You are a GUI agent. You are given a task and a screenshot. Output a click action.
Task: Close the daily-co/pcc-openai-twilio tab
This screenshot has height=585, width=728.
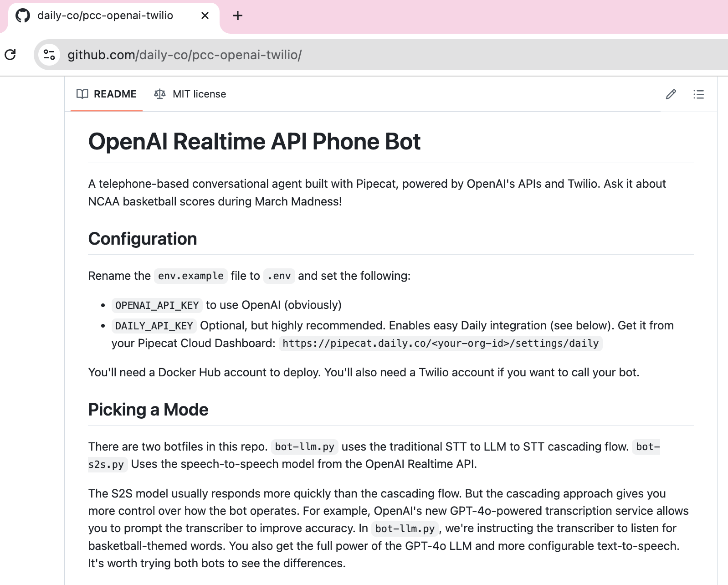[205, 15]
